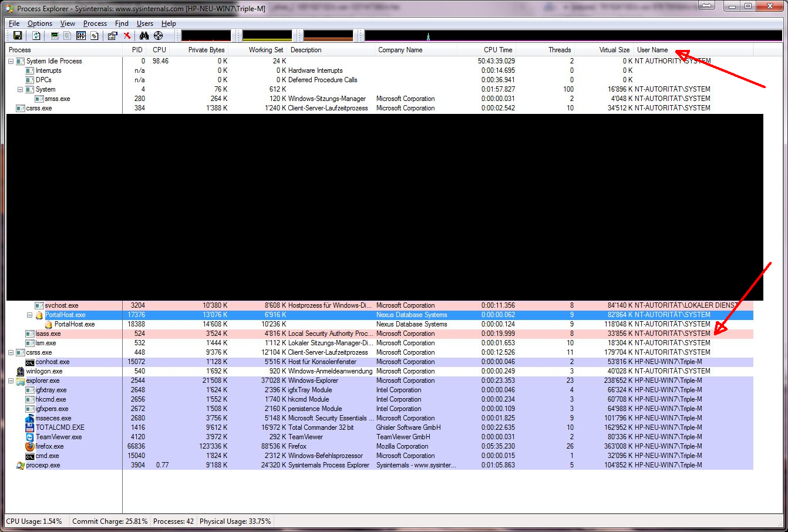The image size is (788, 532).
Task: Select the Find Window's Process crosshair icon
Action: (158, 35)
